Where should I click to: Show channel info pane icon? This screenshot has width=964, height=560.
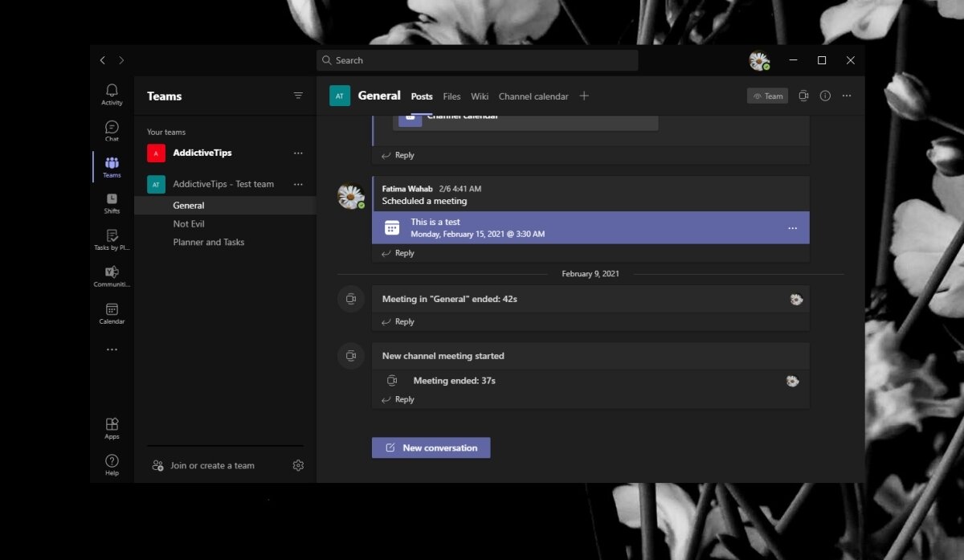click(825, 96)
